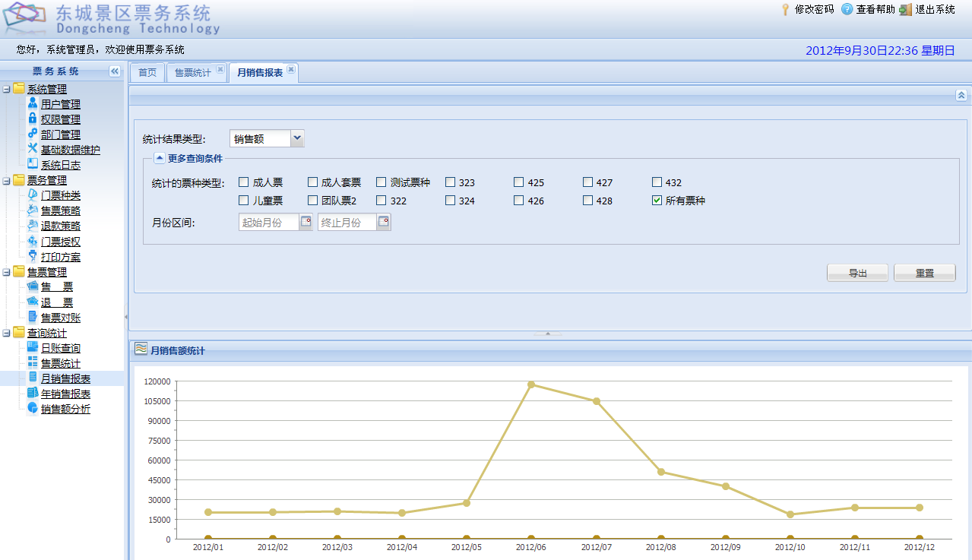Collapse the 售票管理 tree folder
Viewport: 972px width, 560px height.
pos(7,272)
